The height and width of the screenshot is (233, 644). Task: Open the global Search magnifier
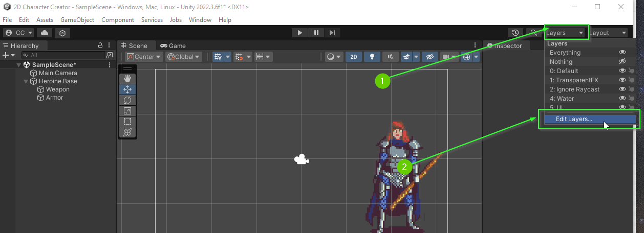[533, 33]
